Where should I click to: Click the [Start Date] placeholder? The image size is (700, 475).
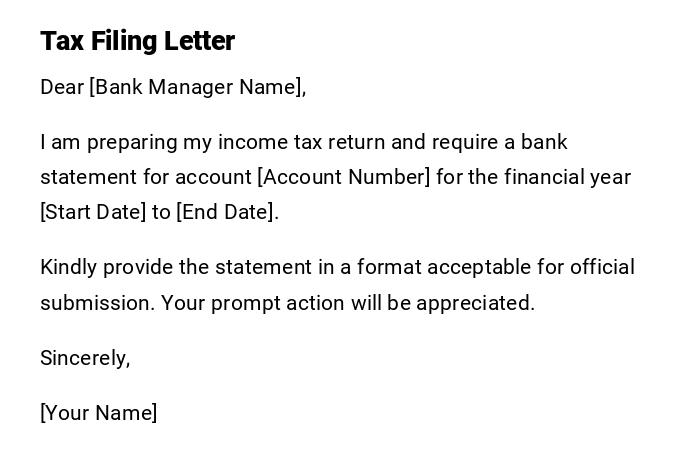coord(93,212)
